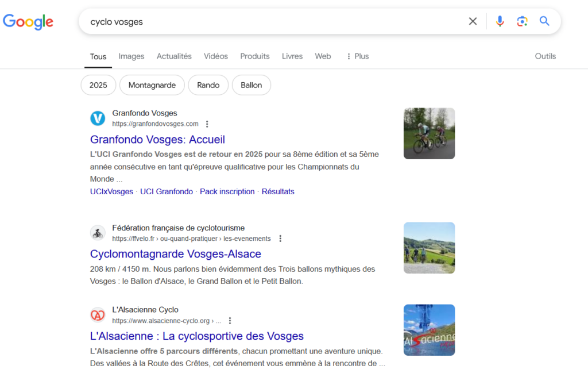Open options menu for alsacienne-cyclo.org result

coord(230,321)
